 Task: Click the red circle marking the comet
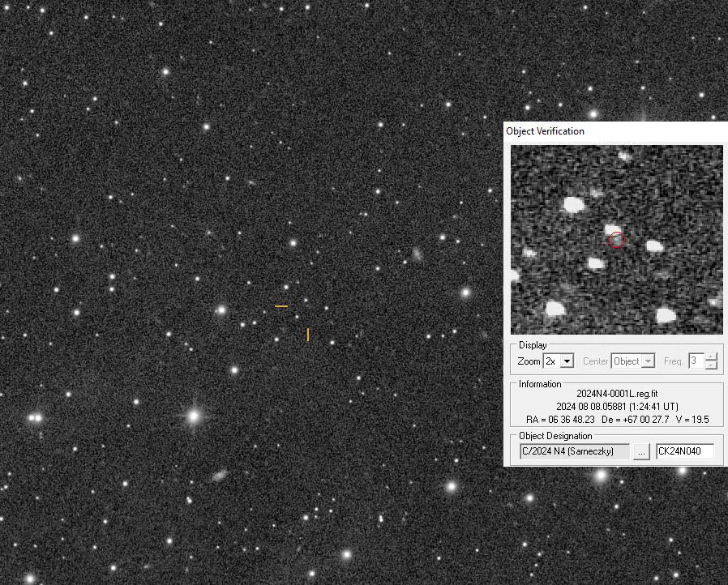[x=616, y=240]
